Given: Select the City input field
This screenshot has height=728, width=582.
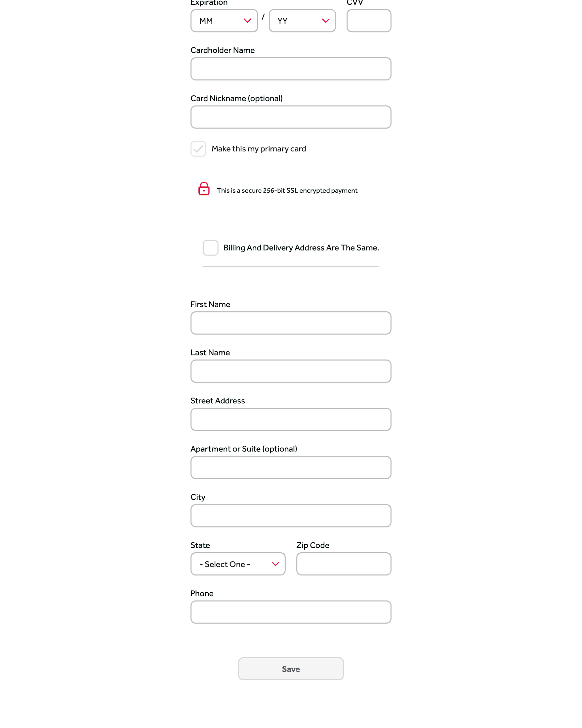Looking at the screenshot, I should 291,516.
